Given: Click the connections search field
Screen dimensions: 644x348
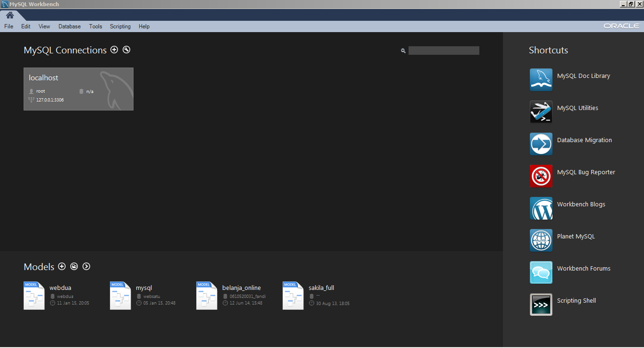Looking at the screenshot, I should [x=443, y=51].
